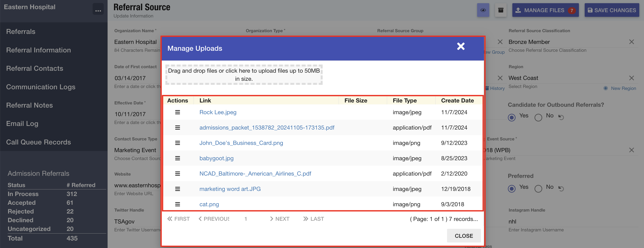Image resolution: width=644 pixels, height=248 pixels.
Task: Open the John_Doe's_Business_Card.png link
Action: pyautogui.click(x=241, y=143)
